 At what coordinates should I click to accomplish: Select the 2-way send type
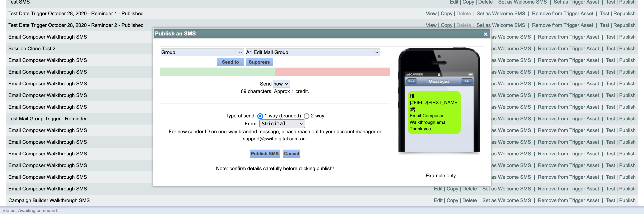click(306, 116)
